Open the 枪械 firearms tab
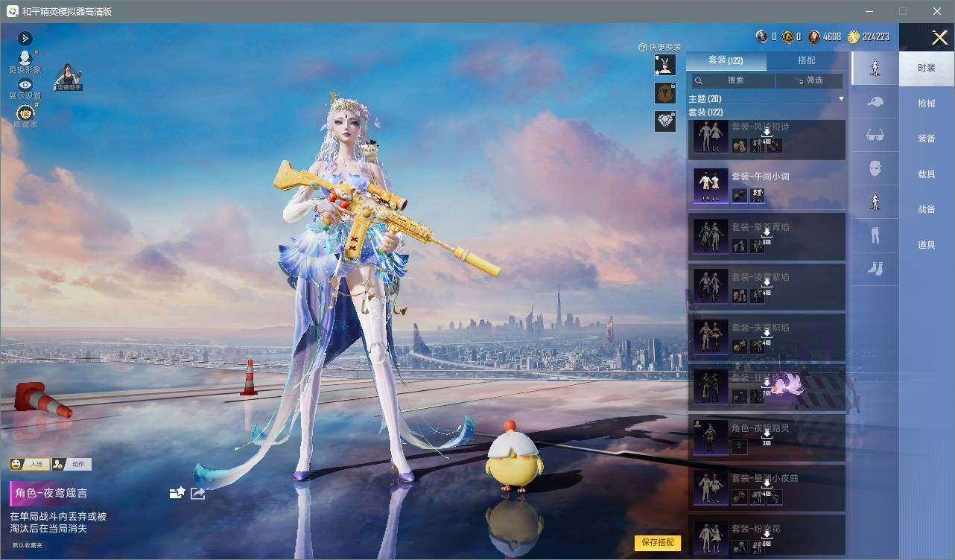This screenshot has width=955, height=560. pos(927,104)
